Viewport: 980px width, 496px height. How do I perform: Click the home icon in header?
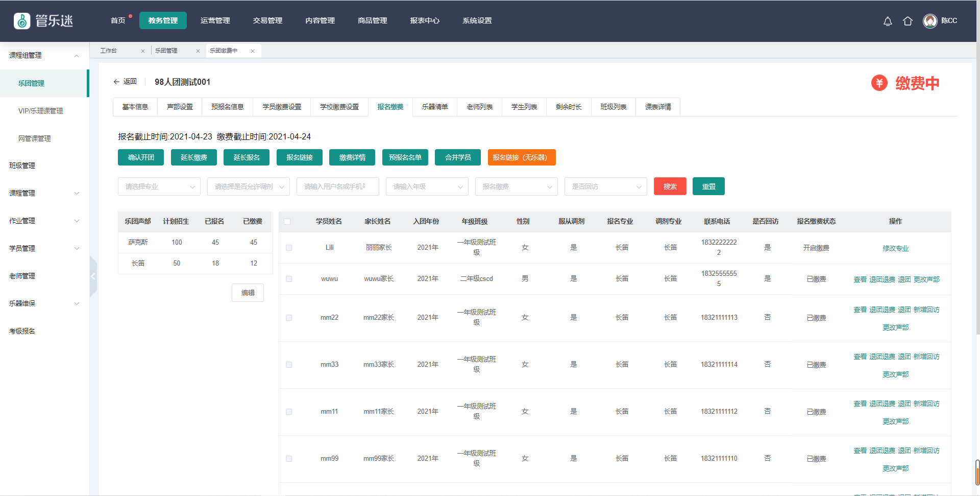click(x=908, y=21)
